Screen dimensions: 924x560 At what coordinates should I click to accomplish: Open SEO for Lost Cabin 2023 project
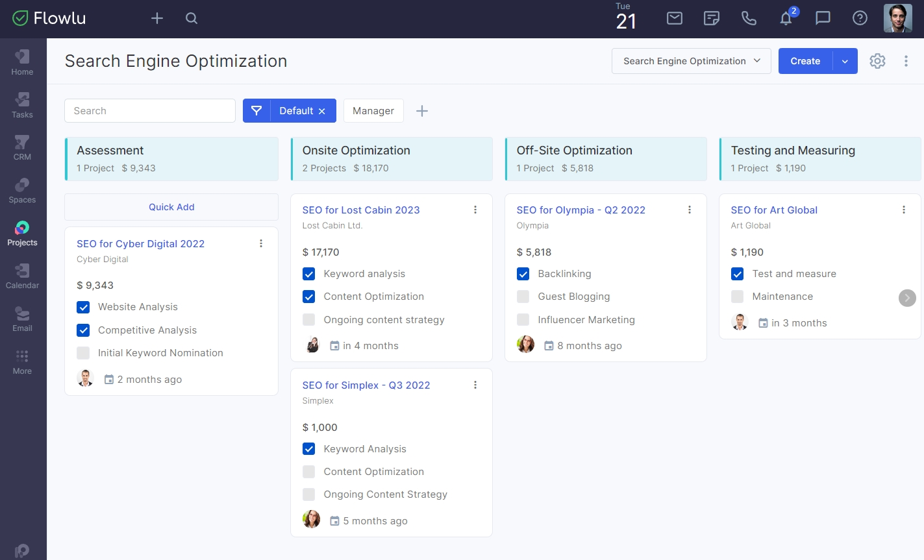click(x=361, y=210)
